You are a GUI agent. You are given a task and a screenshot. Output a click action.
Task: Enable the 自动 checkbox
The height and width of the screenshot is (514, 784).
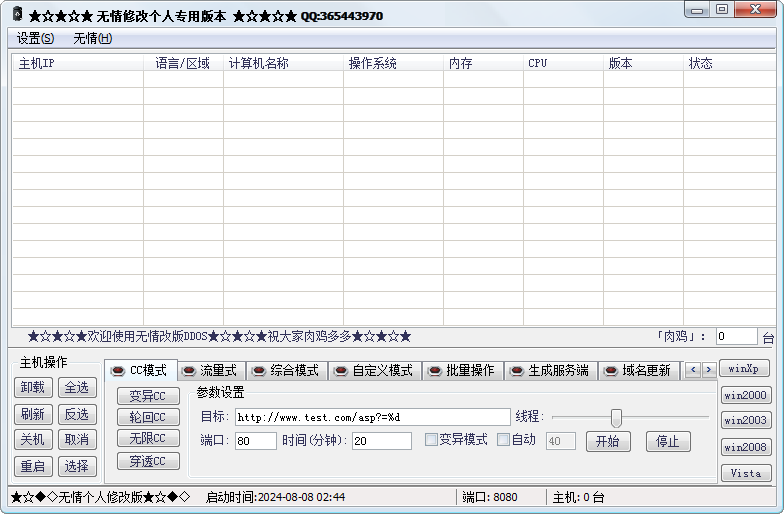click(504, 439)
